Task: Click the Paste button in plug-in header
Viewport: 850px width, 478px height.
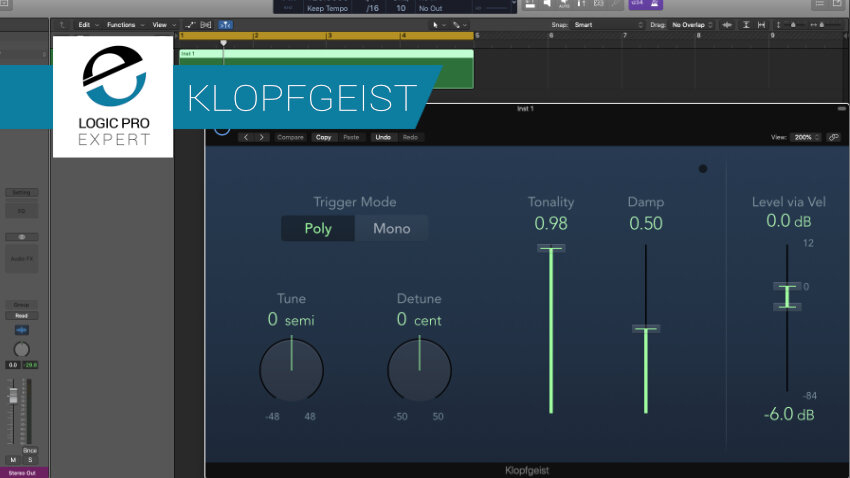Action: [x=351, y=137]
